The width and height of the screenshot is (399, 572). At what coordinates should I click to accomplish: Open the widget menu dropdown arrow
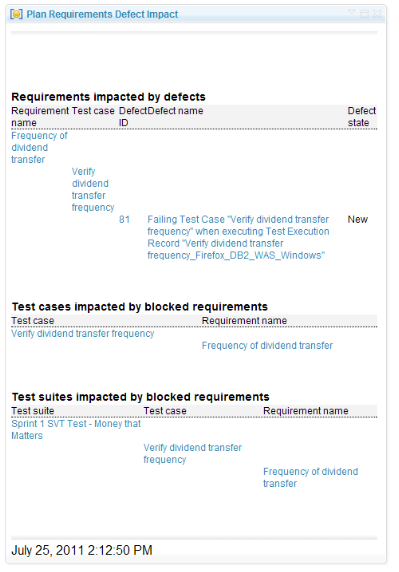(351, 13)
